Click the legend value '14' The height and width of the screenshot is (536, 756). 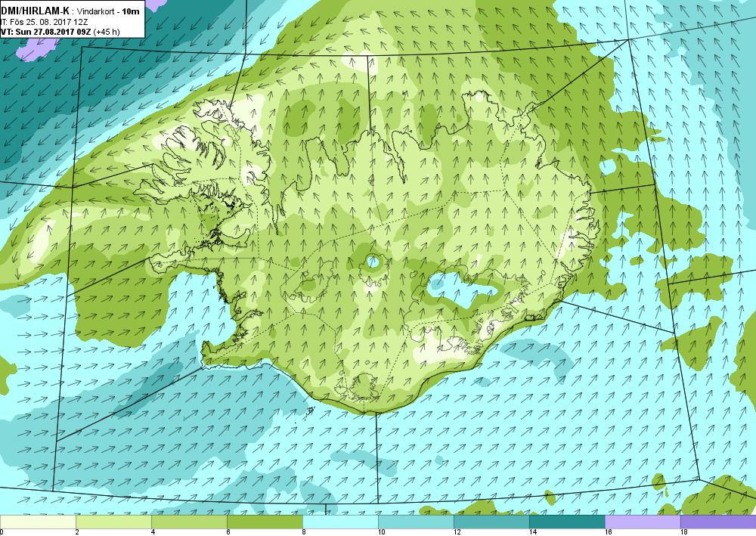tap(533, 532)
